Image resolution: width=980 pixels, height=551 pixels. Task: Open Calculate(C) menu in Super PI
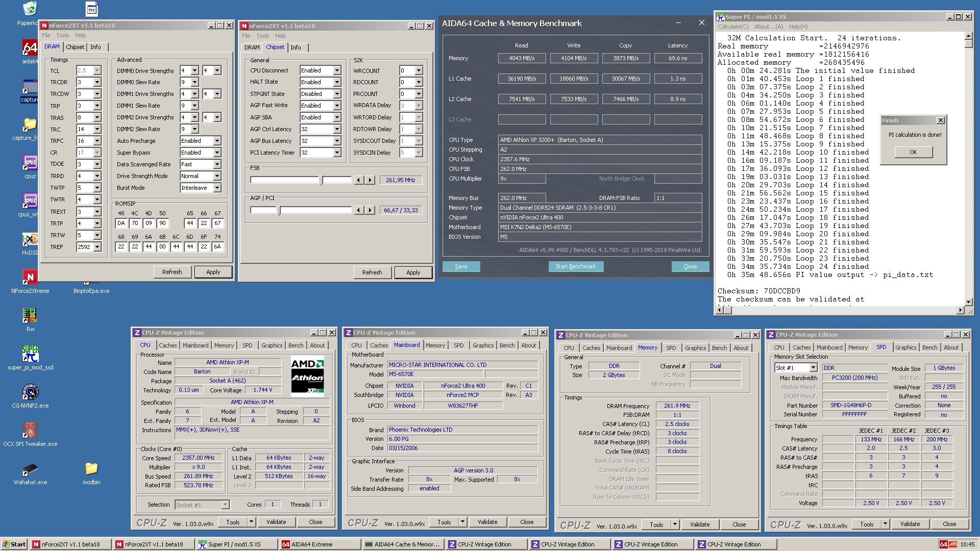pyautogui.click(x=733, y=27)
